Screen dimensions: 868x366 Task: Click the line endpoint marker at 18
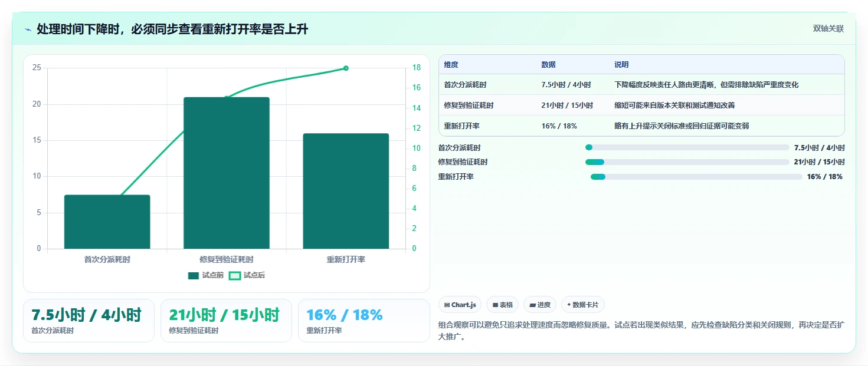(x=346, y=68)
